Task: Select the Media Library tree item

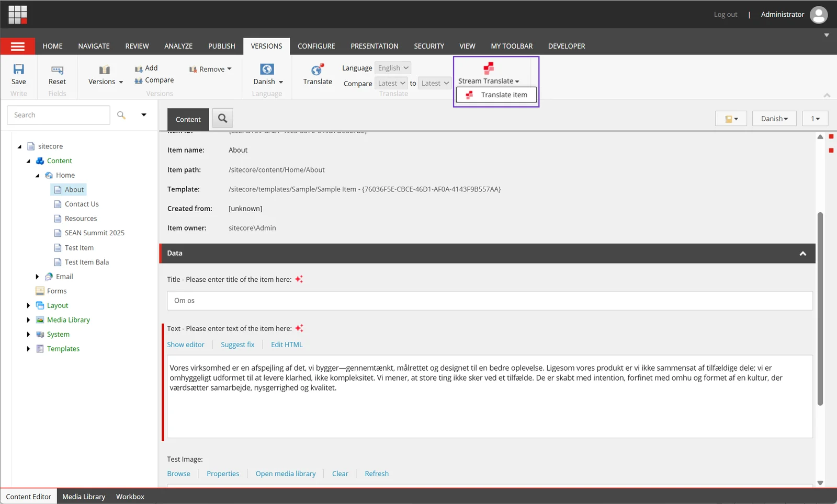Action: 69,320
